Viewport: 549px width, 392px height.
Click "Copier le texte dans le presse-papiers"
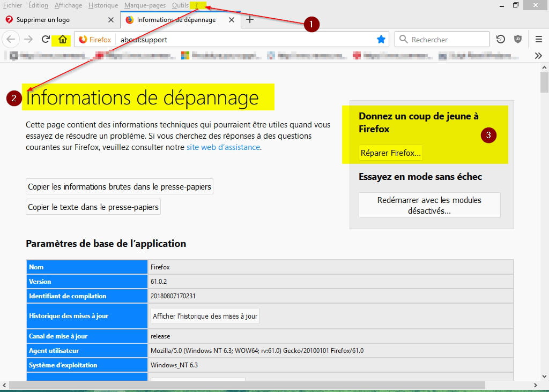coord(93,207)
